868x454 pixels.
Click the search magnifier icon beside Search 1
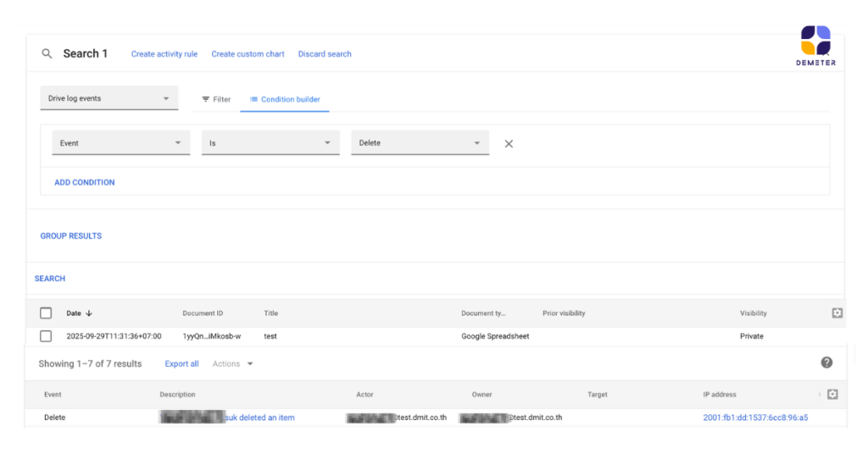tap(47, 54)
